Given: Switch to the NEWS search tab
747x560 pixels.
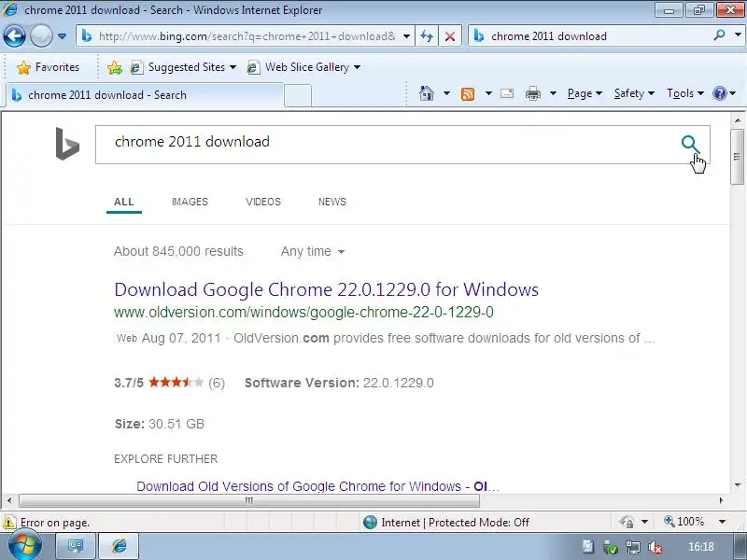Looking at the screenshot, I should (332, 202).
